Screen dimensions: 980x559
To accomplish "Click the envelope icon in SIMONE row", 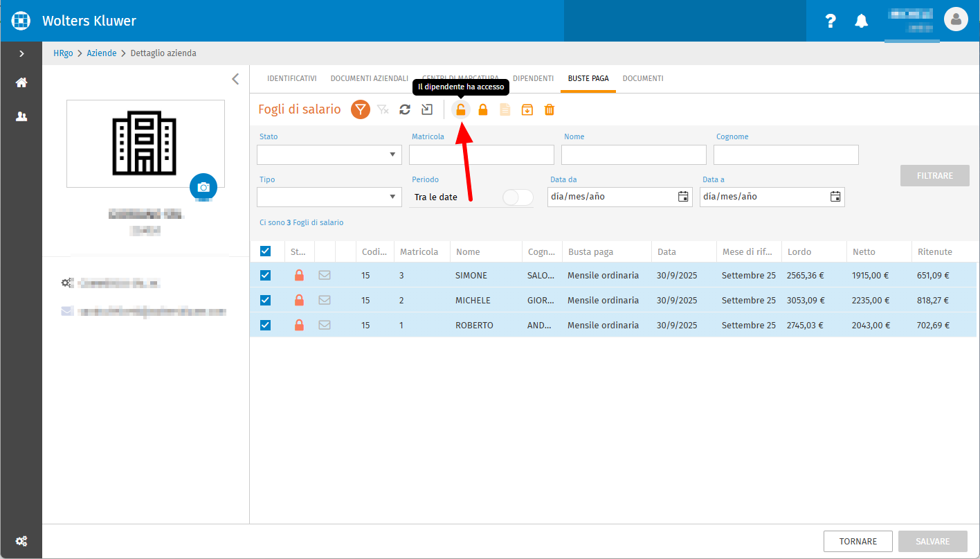I will [x=325, y=275].
